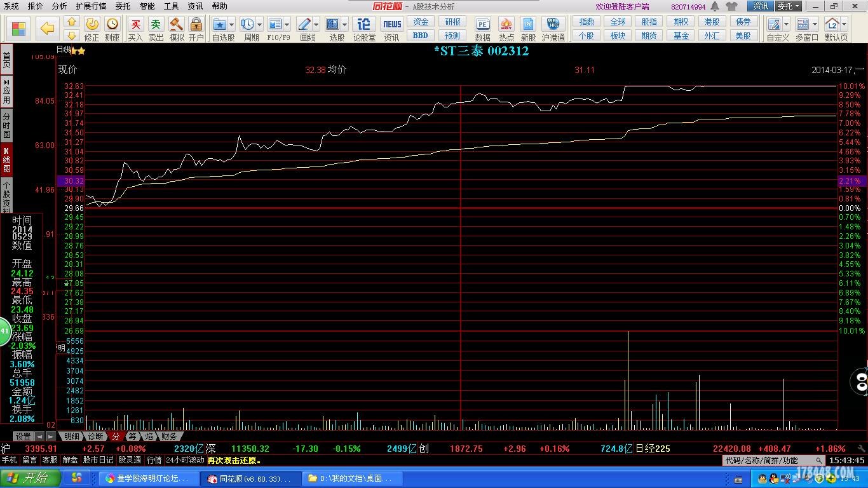Click the 默认页 L2 house icon
868x488 pixels.
(x=832, y=24)
